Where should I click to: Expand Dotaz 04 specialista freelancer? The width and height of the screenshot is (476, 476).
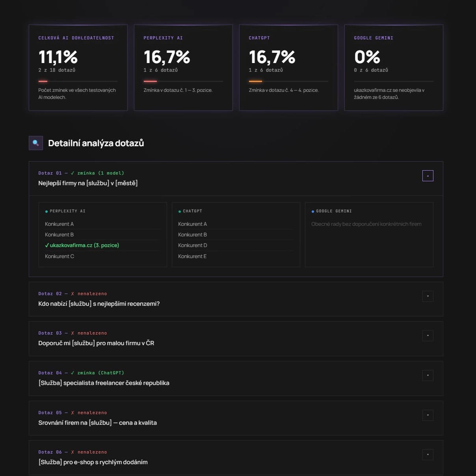click(428, 376)
